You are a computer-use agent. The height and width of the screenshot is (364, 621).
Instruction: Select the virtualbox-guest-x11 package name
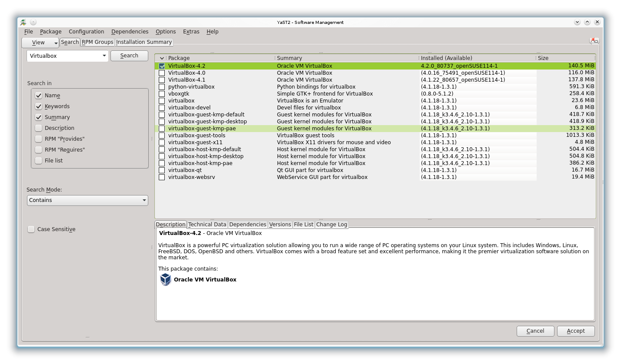pos(195,142)
